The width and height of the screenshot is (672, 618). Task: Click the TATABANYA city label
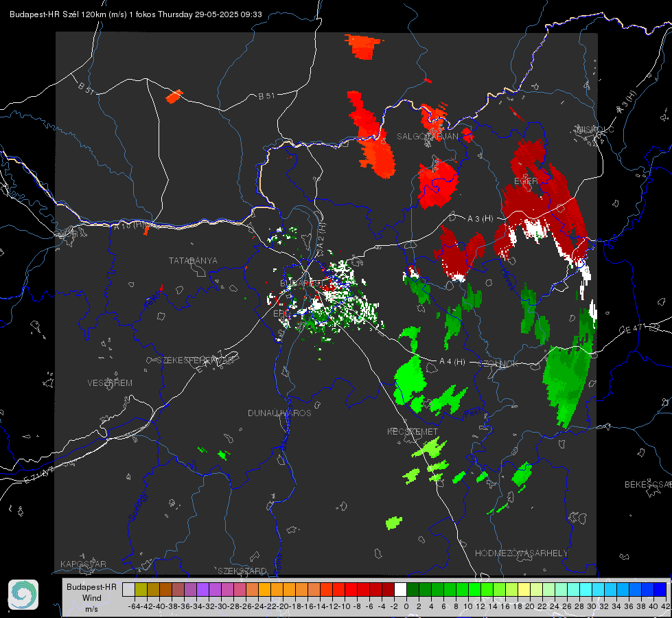[193, 261]
